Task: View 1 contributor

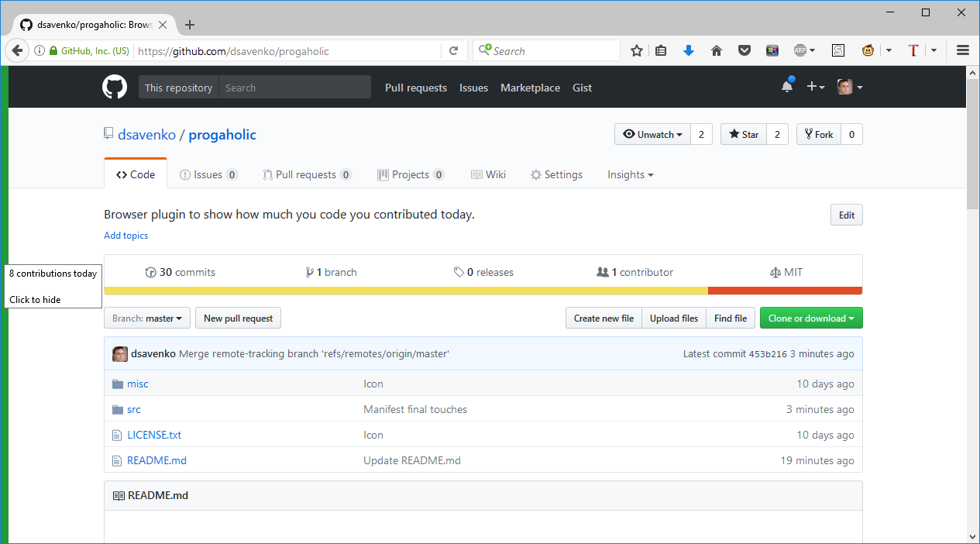Action: coord(634,273)
